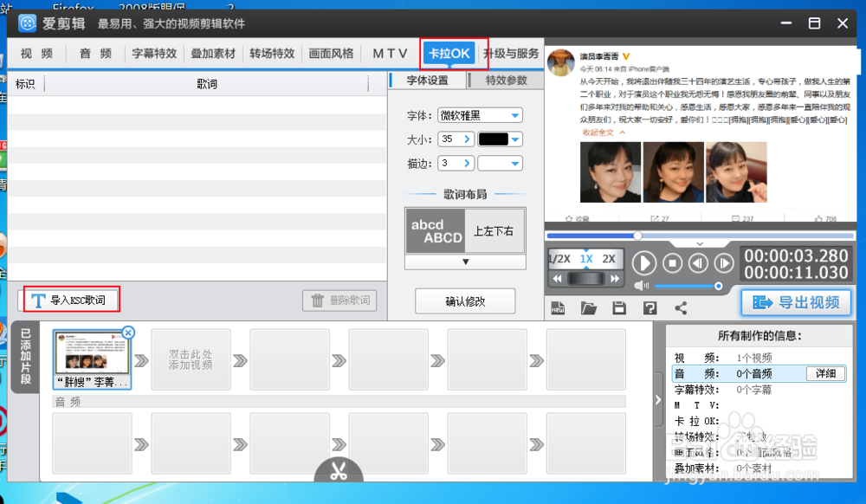Click the share icon
The width and height of the screenshot is (866, 504).
click(x=681, y=308)
